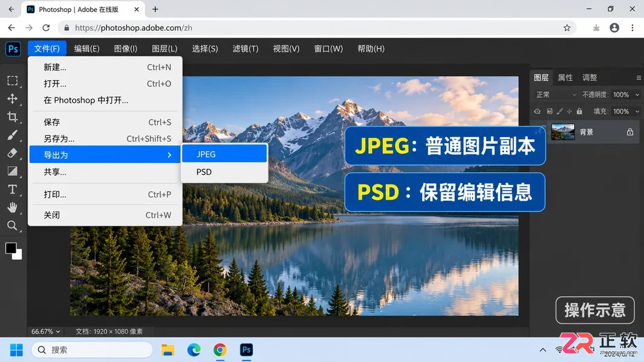Viewport: 644px width, 362px height.
Task: Select JPEG in the export submenu
Action: pos(224,154)
